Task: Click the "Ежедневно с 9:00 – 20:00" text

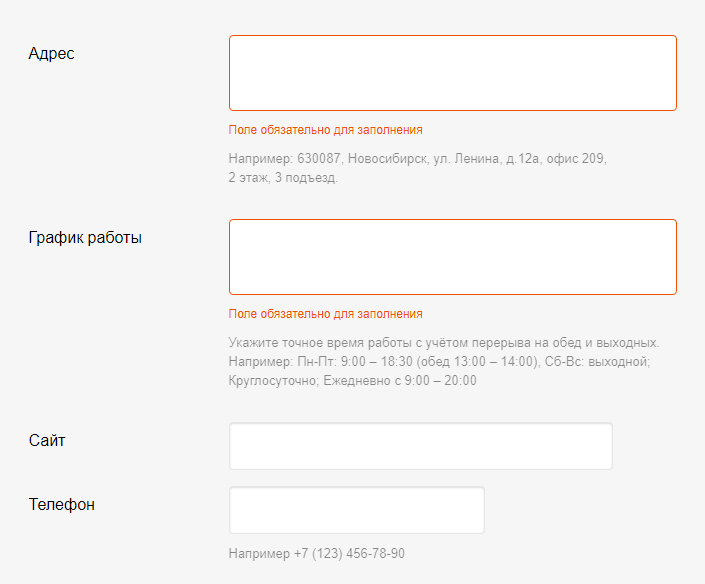Action: [x=400, y=381]
